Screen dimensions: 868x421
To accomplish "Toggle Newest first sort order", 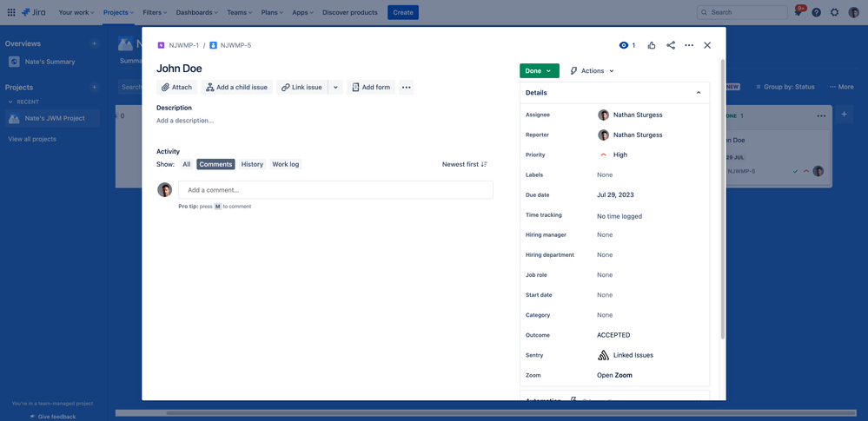I will tap(465, 164).
